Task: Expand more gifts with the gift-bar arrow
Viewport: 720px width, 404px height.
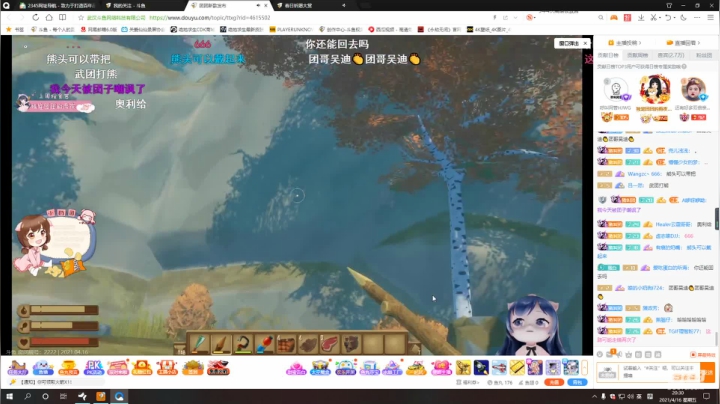Action: [585, 368]
